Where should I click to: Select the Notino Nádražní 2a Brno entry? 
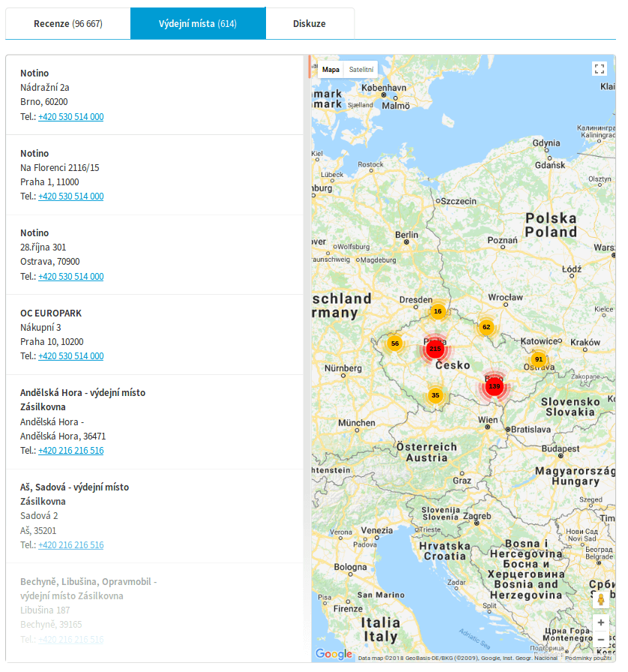[x=154, y=94]
